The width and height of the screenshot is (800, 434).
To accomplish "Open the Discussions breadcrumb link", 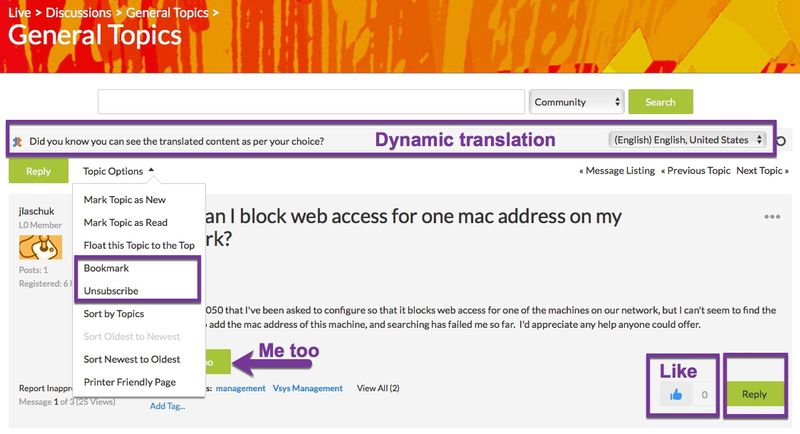I will click(x=78, y=13).
